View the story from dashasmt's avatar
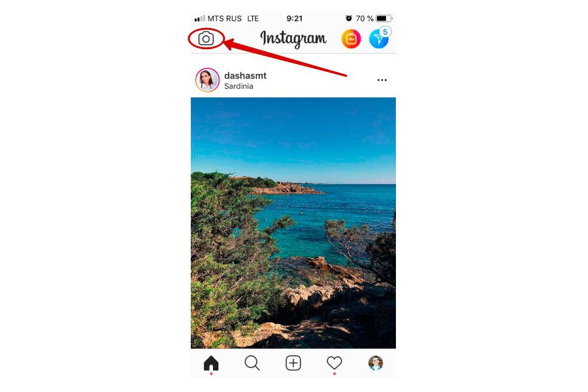Image resolution: width=588 pixels, height=392 pixels. (x=207, y=80)
